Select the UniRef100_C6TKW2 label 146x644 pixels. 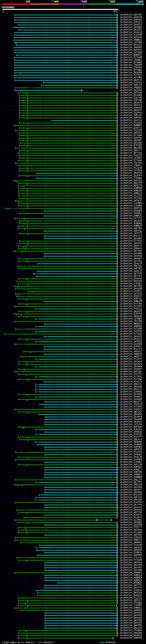(x=131, y=42)
